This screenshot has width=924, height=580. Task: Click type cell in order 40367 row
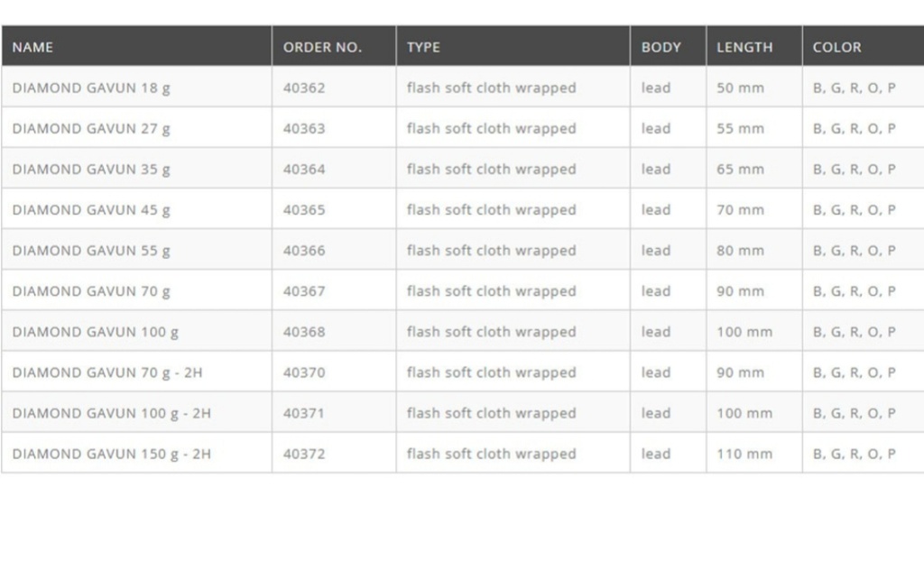coord(491,291)
